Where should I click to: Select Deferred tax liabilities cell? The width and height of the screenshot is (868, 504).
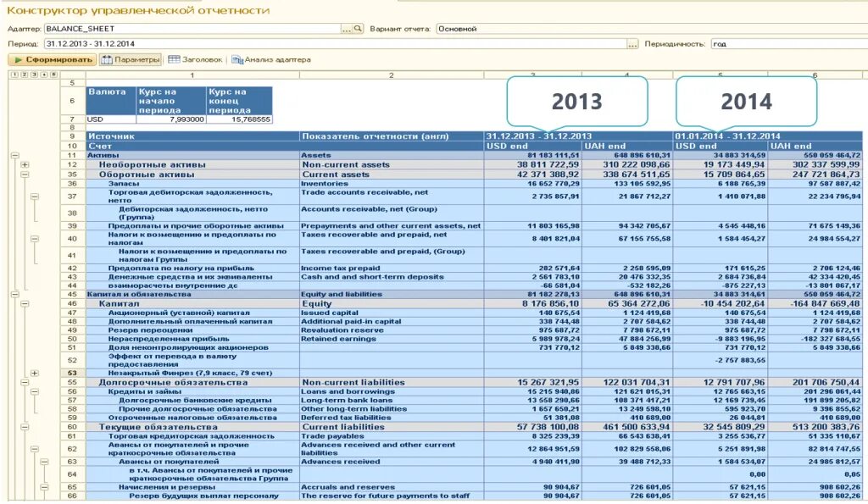pos(392,418)
